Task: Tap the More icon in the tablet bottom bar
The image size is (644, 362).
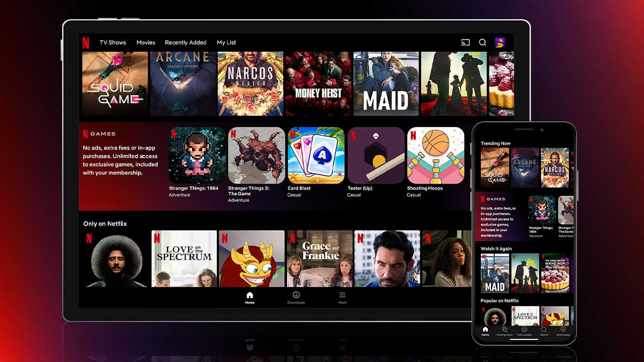Action: coord(342,295)
